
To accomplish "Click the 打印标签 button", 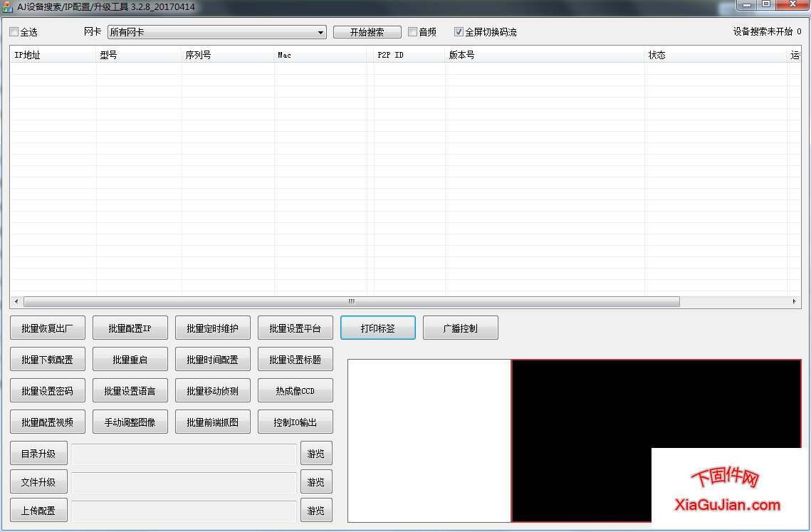I will tap(378, 328).
